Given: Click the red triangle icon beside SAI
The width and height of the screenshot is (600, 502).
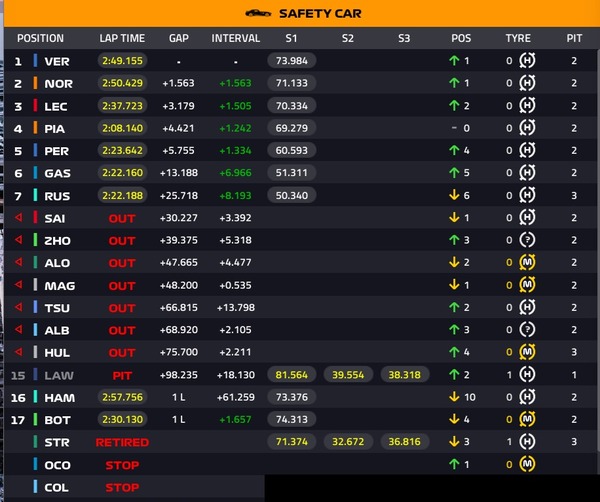Looking at the screenshot, I should point(17,217).
